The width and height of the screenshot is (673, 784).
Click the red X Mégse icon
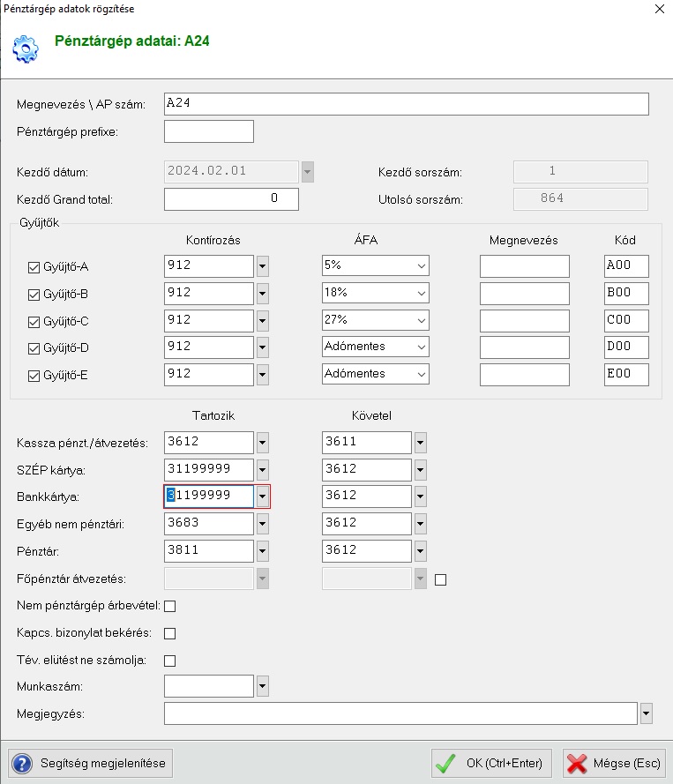[x=577, y=762]
